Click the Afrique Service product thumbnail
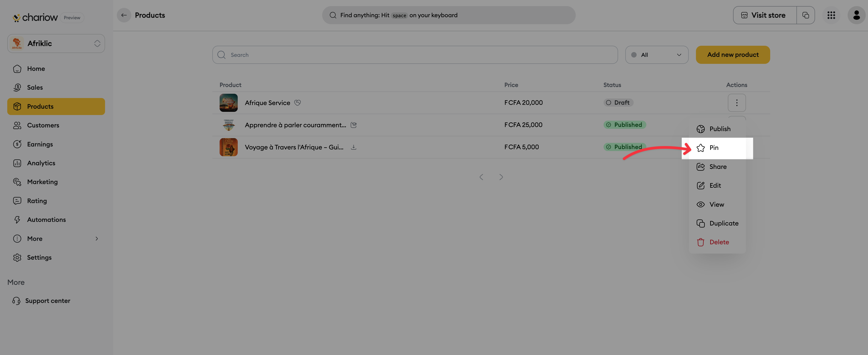 (228, 103)
